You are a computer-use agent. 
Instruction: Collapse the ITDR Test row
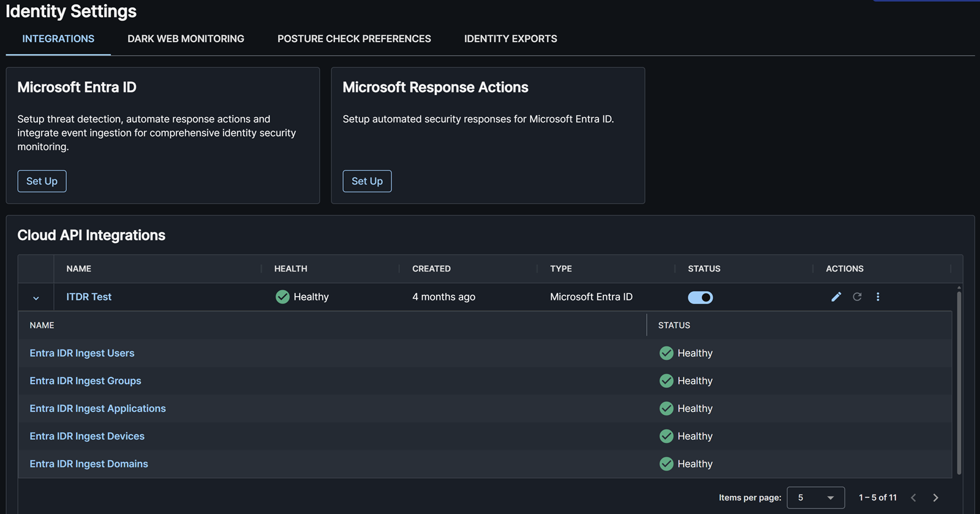click(x=36, y=298)
